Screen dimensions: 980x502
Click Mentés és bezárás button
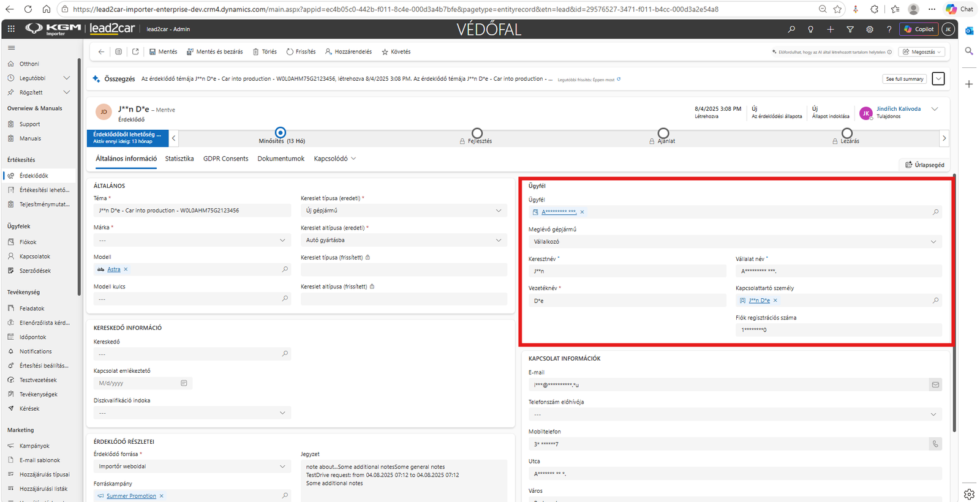(215, 52)
